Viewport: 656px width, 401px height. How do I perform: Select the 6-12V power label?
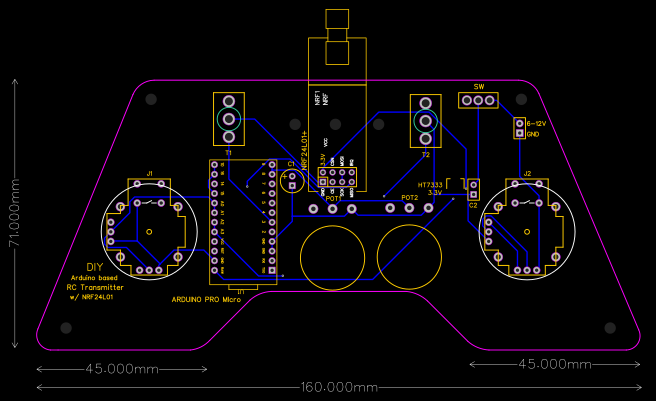tap(536, 124)
